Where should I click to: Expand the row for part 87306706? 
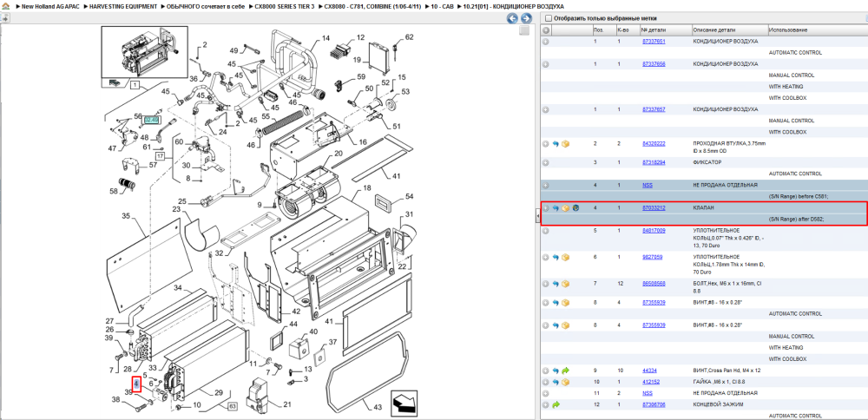pos(546,405)
